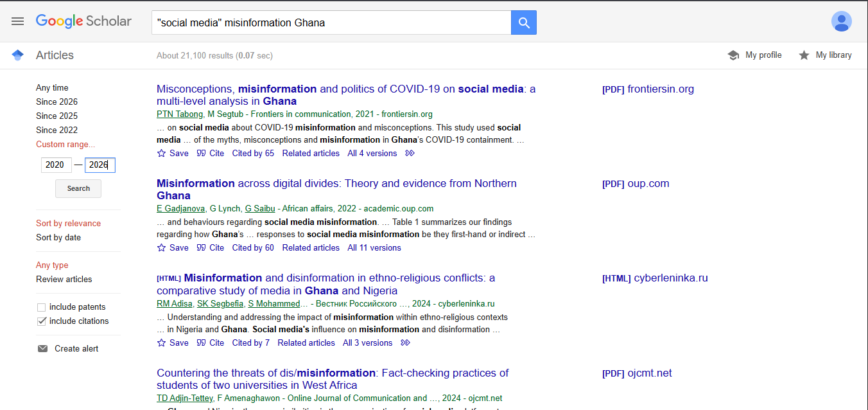Viewport: 868px width, 410px height.
Task: Uncheck the include citations checkbox
Action: 42,321
